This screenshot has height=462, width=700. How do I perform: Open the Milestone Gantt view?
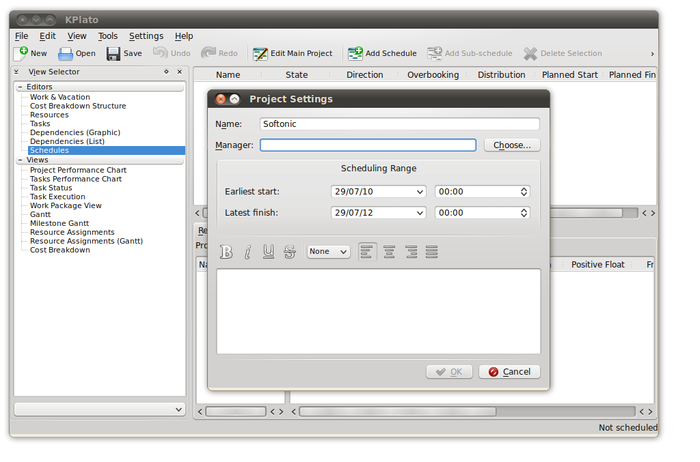[x=59, y=224]
